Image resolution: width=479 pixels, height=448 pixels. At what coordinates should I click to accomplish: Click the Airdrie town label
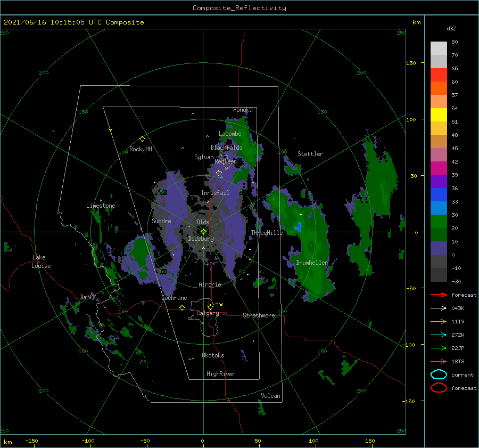pos(210,284)
